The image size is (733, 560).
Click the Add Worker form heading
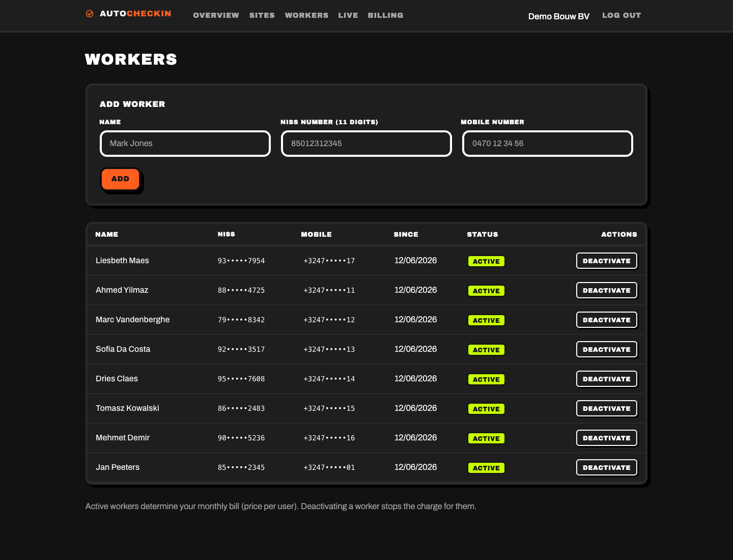[132, 104]
